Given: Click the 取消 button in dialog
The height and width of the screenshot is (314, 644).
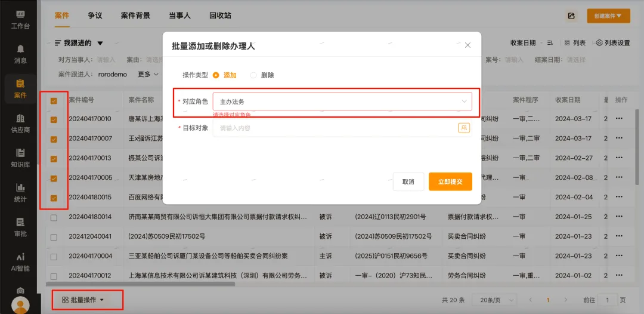Looking at the screenshot, I should coord(408,181).
